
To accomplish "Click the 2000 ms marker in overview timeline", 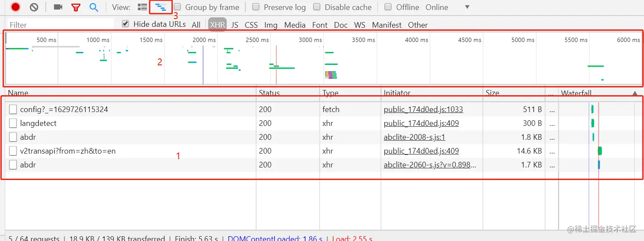I will [x=204, y=40].
